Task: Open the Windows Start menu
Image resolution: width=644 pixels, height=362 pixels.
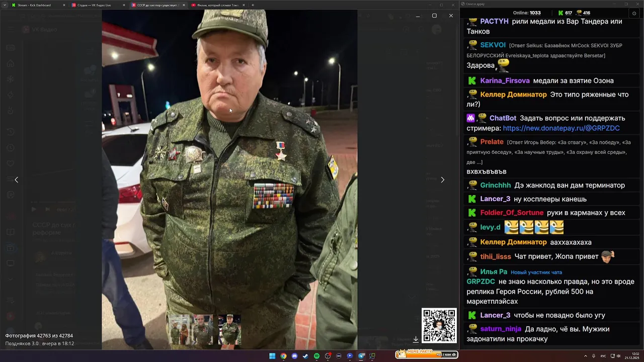Action: pyautogui.click(x=272, y=356)
